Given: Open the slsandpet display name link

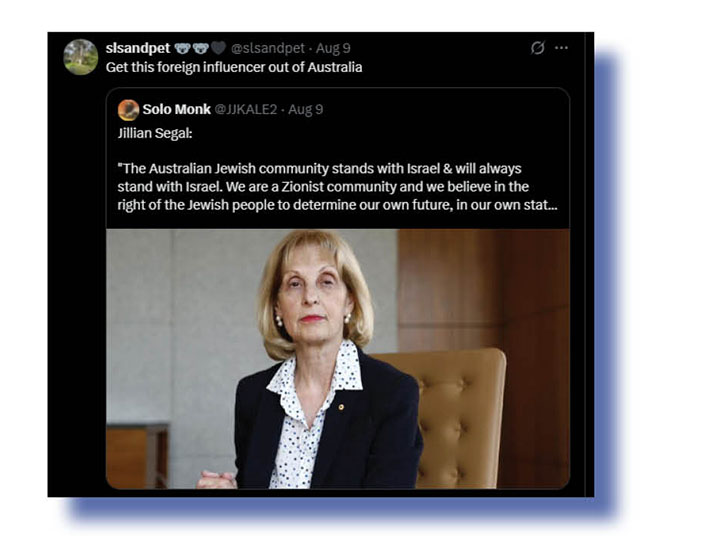Looking at the screenshot, I should 138,48.
